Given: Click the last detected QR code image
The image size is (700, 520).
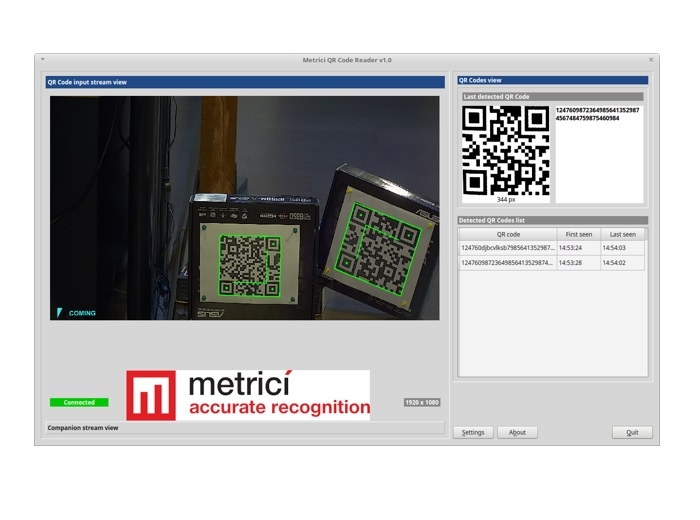Looking at the screenshot, I should [x=505, y=150].
